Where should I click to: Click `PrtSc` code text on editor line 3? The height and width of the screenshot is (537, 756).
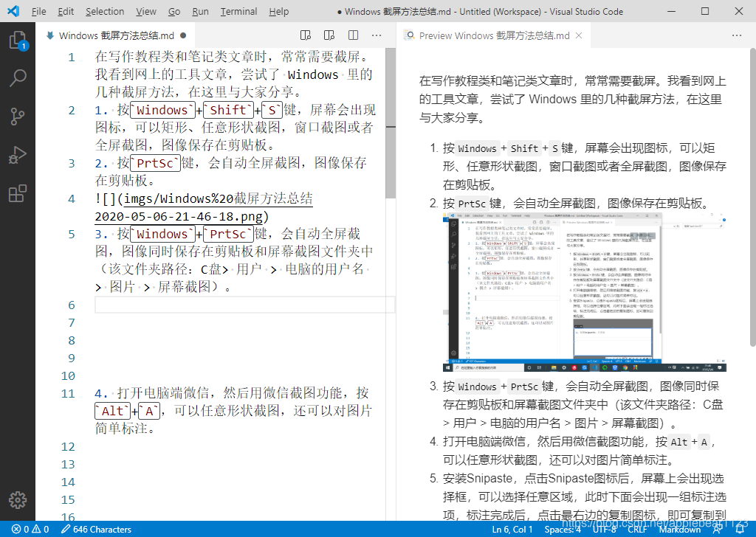(x=155, y=163)
